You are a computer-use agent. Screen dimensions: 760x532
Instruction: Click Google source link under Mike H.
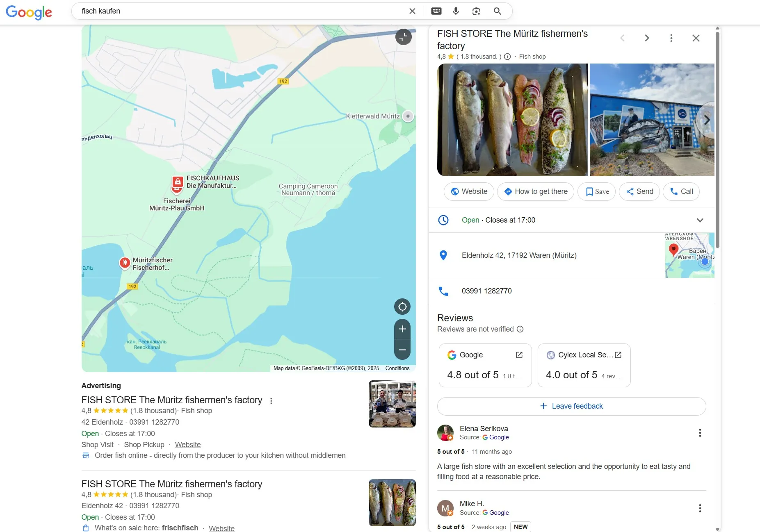coord(496,513)
